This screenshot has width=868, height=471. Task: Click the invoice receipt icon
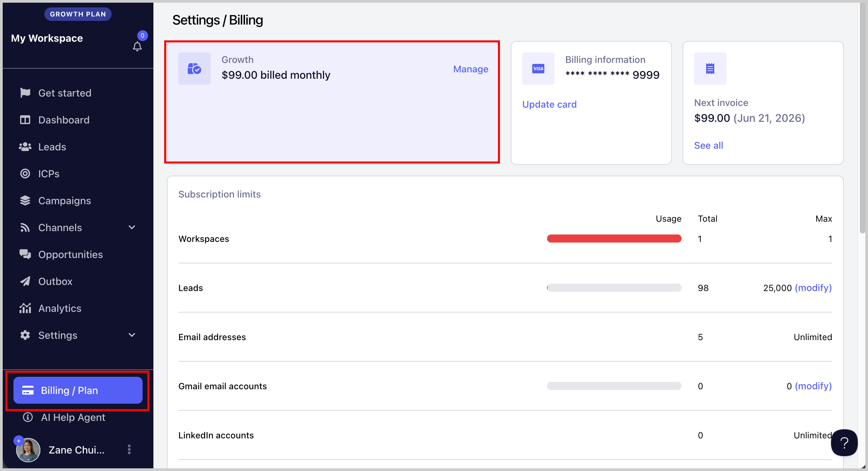[710, 69]
